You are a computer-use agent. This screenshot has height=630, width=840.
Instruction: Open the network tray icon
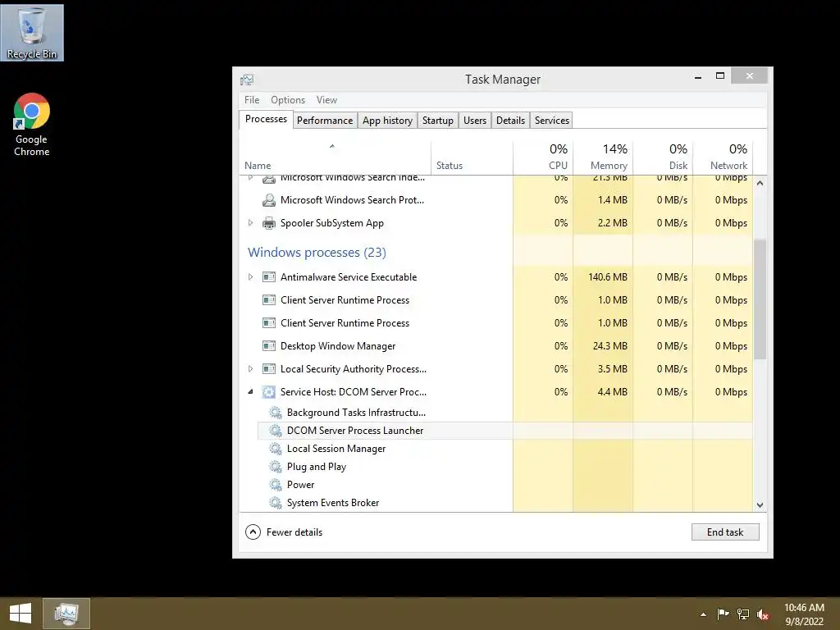743,614
